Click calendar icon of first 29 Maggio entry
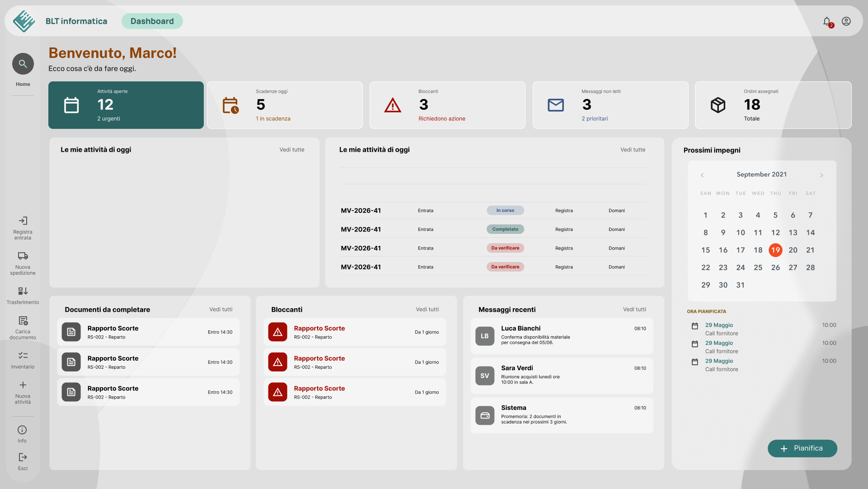The width and height of the screenshot is (868, 489). (x=695, y=326)
